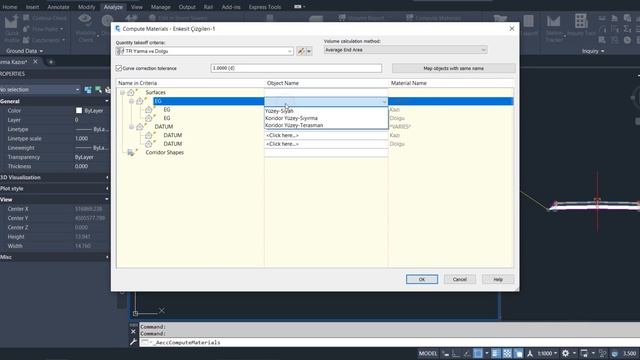Click MODEL in the status bar
Viewport: 640px width, 360px height.
click(428, 353)
